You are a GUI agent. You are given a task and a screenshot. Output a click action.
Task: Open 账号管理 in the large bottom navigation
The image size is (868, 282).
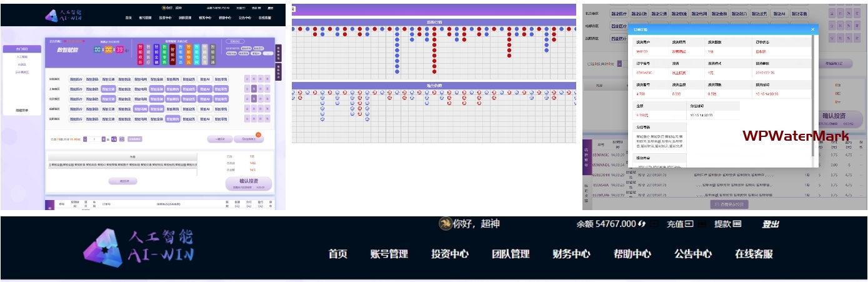tap(389, 254)
